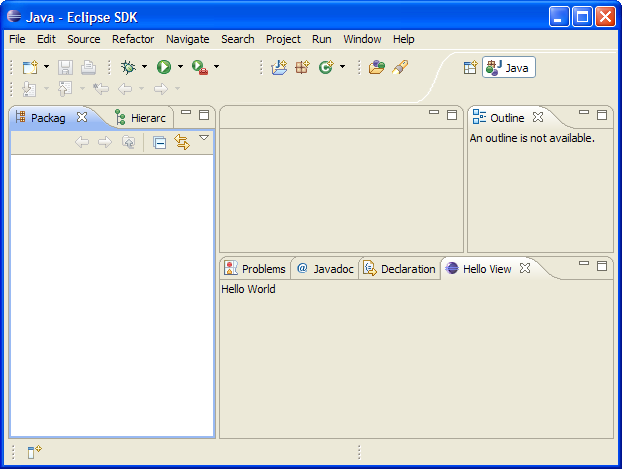Click the Search flashlight icon
This screenshot has width=622, height=469.
tap(400, 67)
